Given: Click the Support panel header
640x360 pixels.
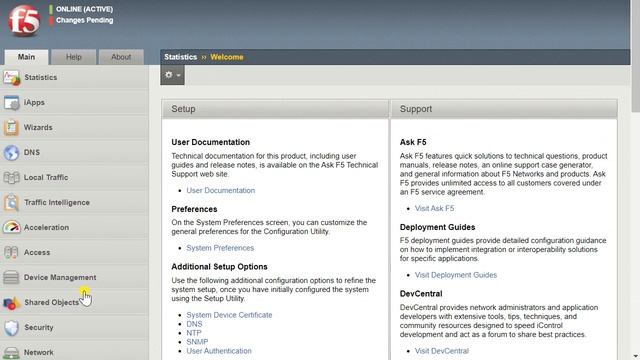Looking at the screenshot, I should (x=504, y=109).
